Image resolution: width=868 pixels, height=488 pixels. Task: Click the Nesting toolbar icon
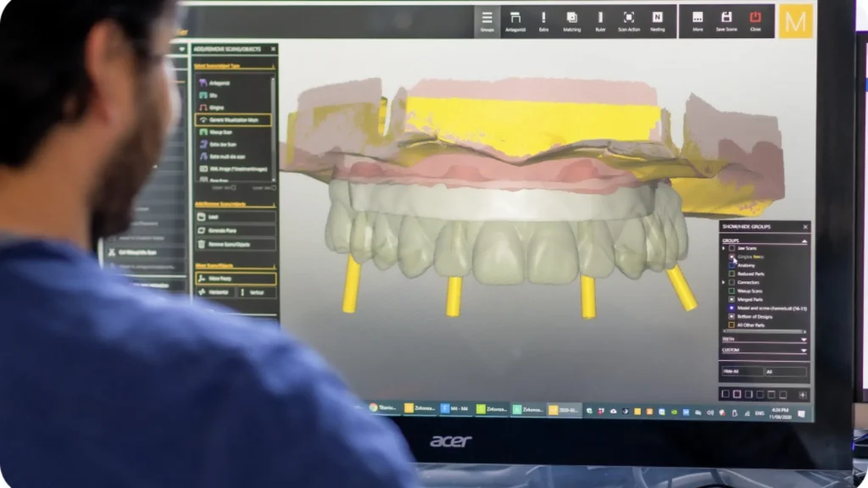657,20
